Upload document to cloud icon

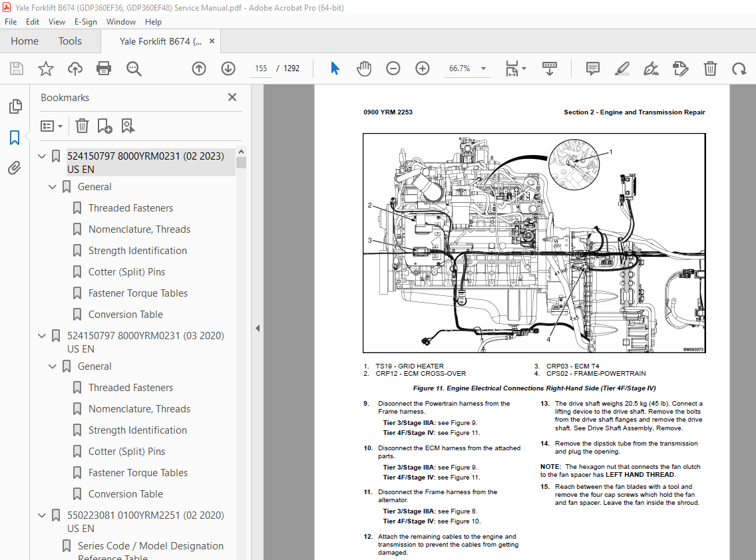pyautogui.click(x=75, y=69)
